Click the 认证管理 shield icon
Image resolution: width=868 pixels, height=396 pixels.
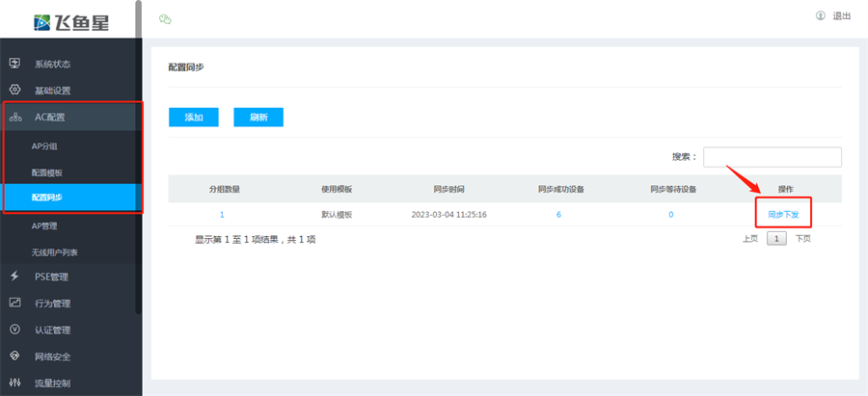15,330
